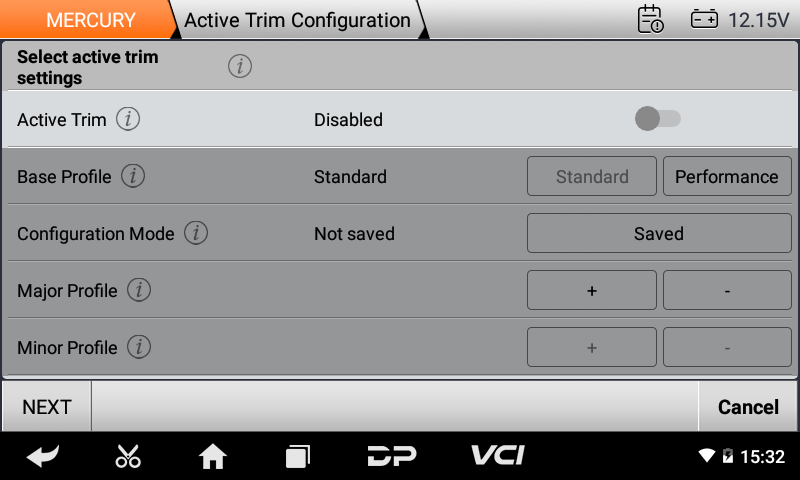Open info for Base Profile
Screen dimensions: 800x480
click(133, 177)
